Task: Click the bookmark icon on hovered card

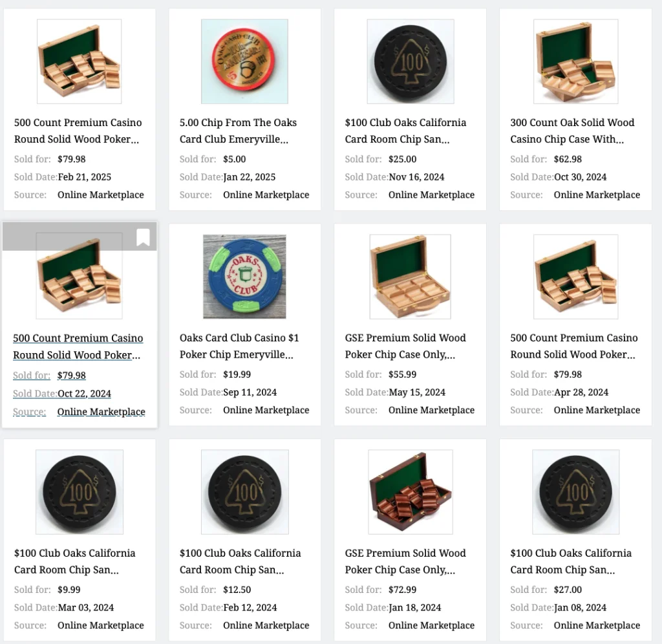Action: tap(143, 237)
